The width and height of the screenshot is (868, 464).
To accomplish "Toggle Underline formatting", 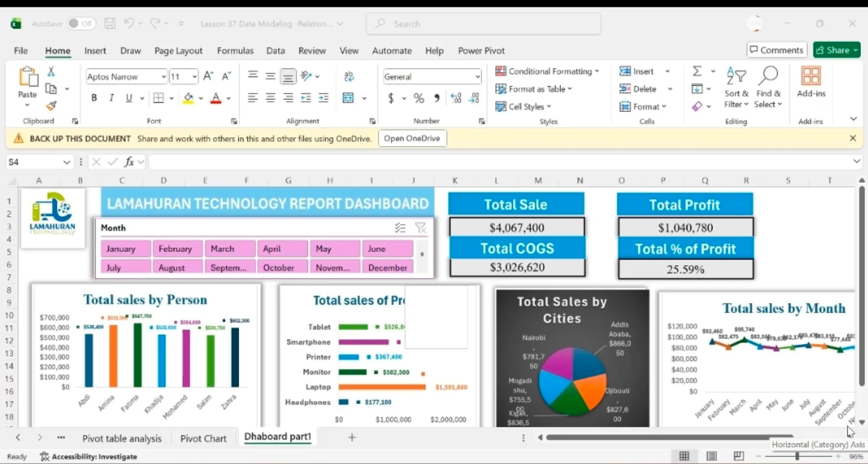I will pos(129,98).
